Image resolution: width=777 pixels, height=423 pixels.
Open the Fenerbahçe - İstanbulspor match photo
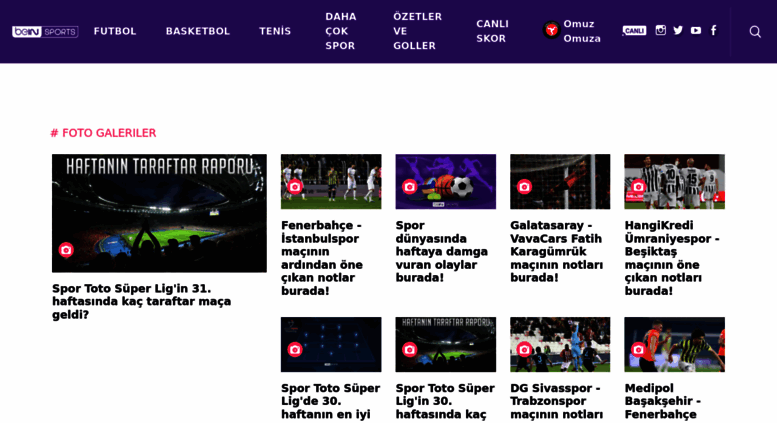pos(331,181)
